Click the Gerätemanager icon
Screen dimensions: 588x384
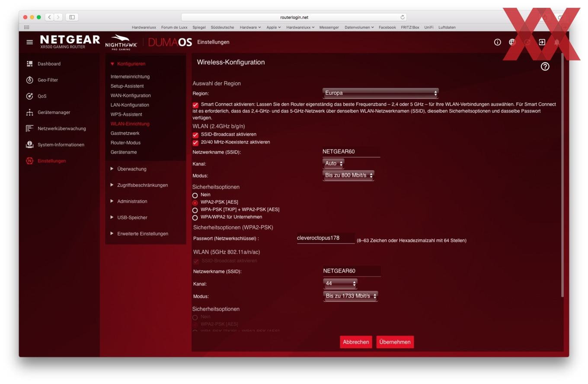(x=29, y=112)
